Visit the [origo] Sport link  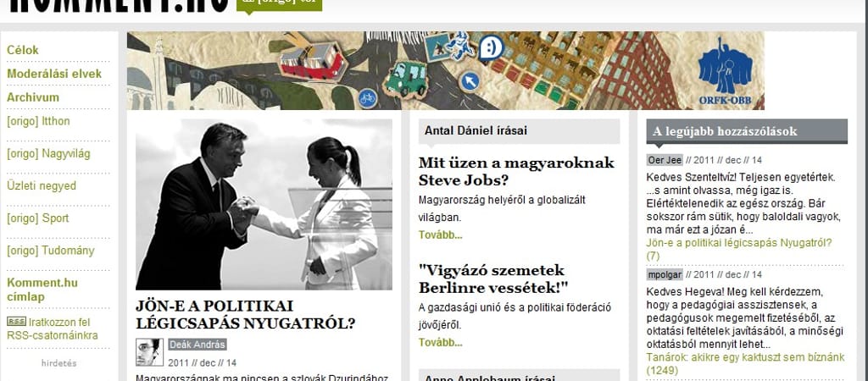(37, 218)
